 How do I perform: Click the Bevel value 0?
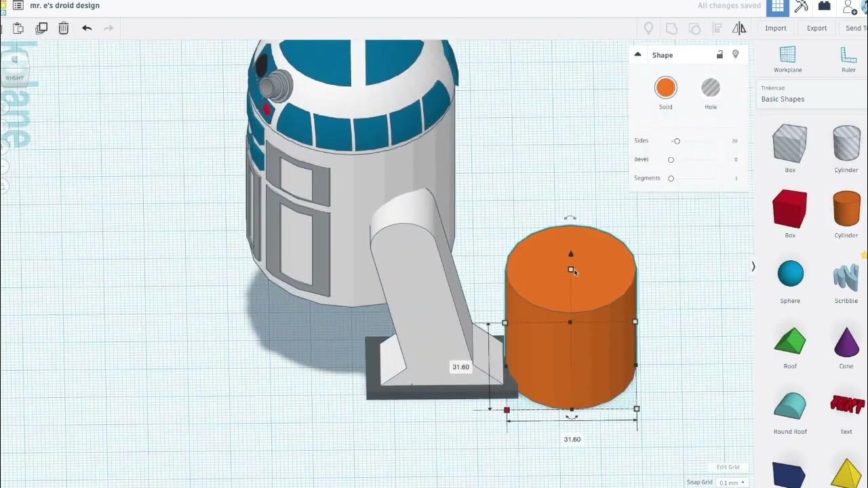pos(736,159)
